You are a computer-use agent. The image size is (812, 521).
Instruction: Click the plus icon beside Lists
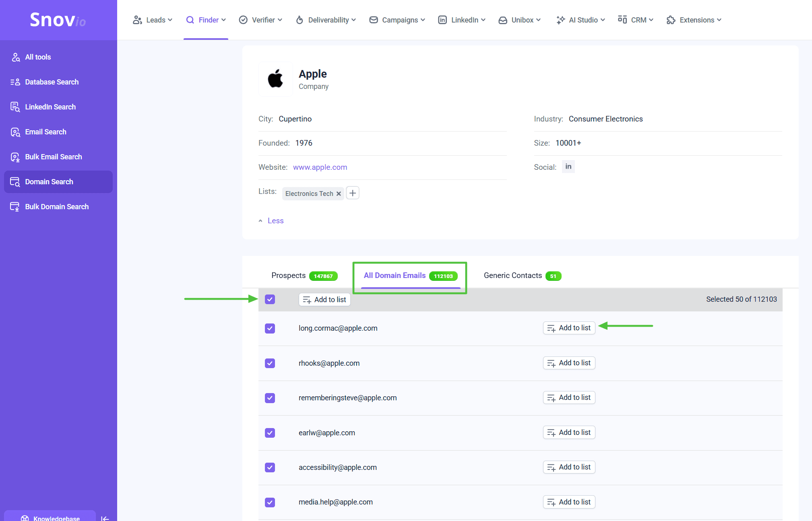point(353,193)
